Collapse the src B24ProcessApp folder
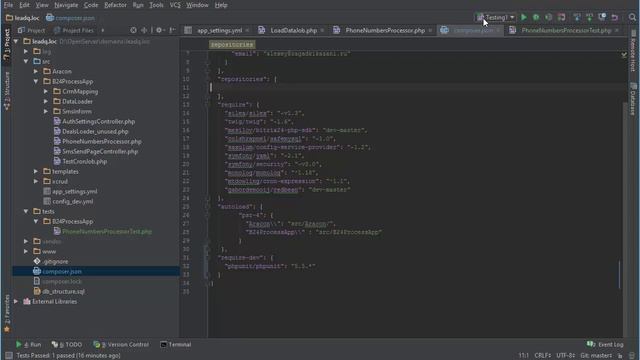 (x=36, y=81)
